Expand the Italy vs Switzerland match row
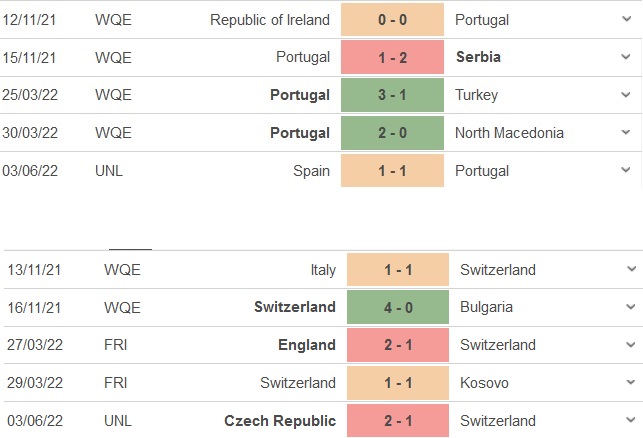This screenshot has height=438, width=643. coord(630,270)
